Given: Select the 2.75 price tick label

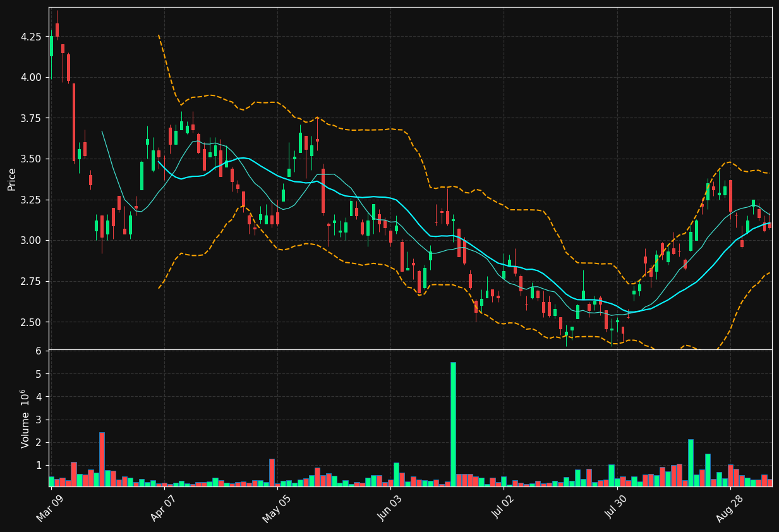Looking at the screenshot, I should tap(31, 281).
